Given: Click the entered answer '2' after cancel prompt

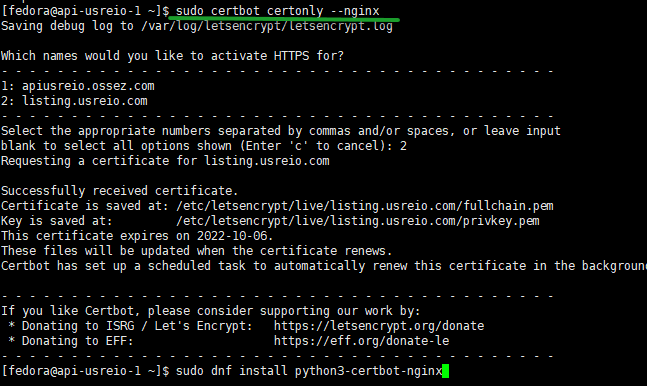Looking at the screenshot, I should (403, 146).
